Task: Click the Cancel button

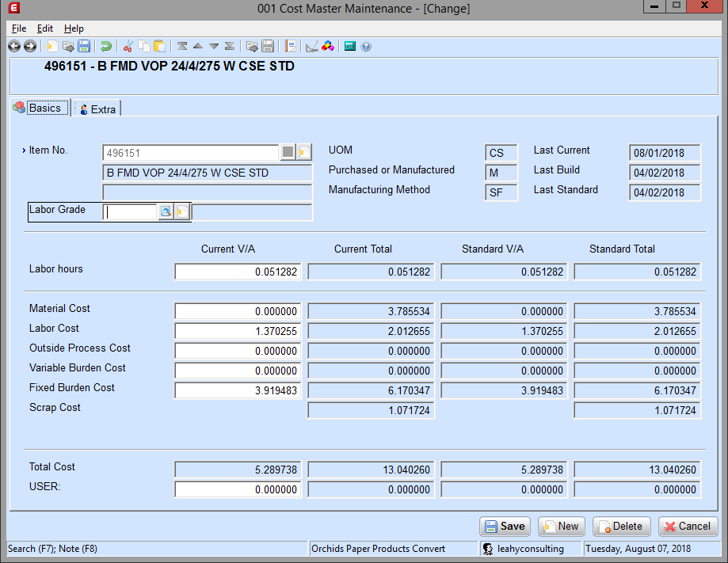Action: tap(688, 527)
